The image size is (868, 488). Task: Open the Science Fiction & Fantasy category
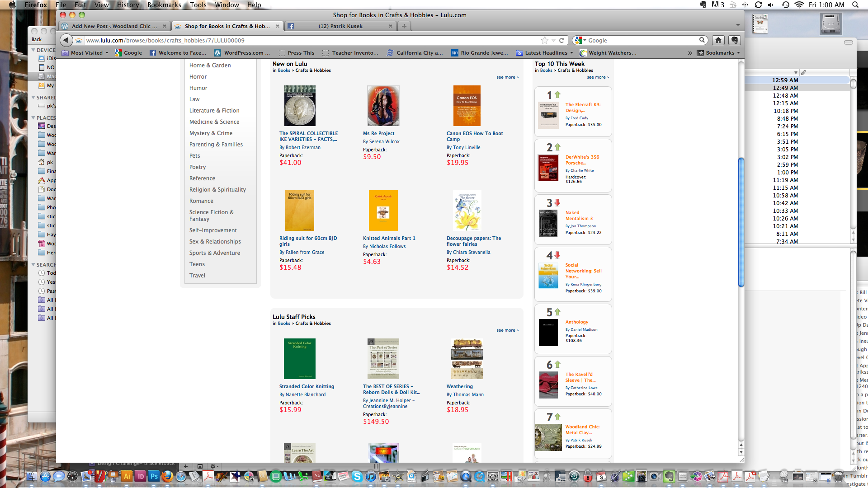pyautogui.click(x=212, y=216)
